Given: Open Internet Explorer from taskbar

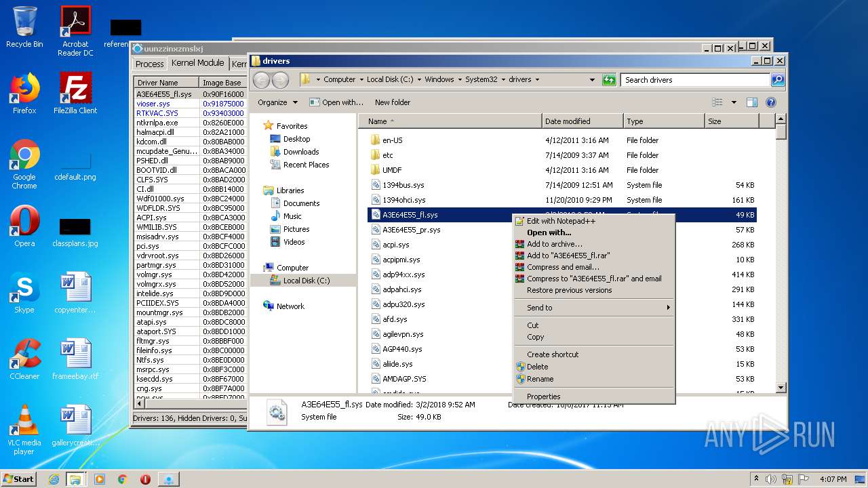Looking at the screenshot, I should point(54,479).
